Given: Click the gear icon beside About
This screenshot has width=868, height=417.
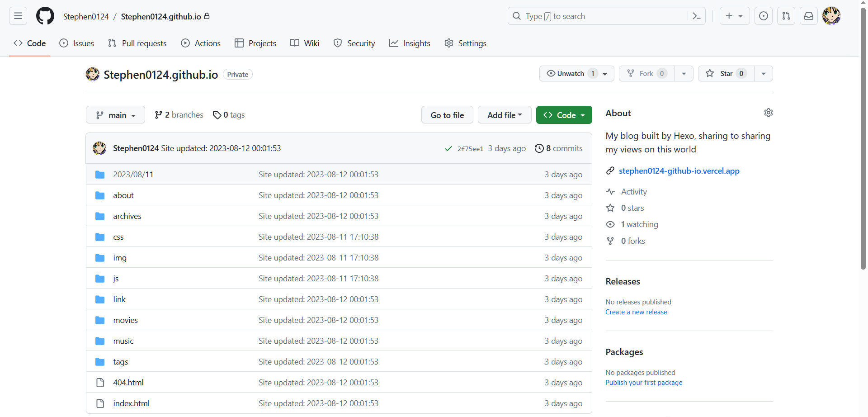Looking at the screenshot, I should (768, 113).
